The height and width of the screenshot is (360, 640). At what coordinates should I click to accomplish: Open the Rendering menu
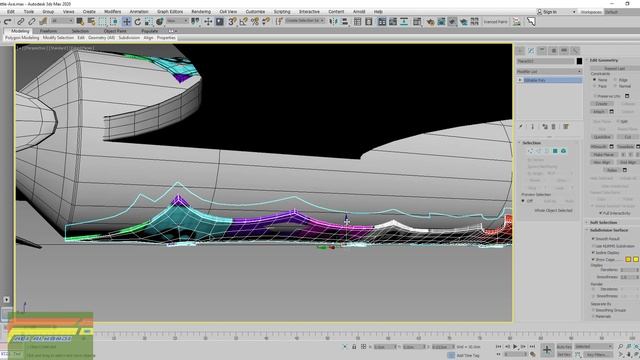tap(201, 11)
